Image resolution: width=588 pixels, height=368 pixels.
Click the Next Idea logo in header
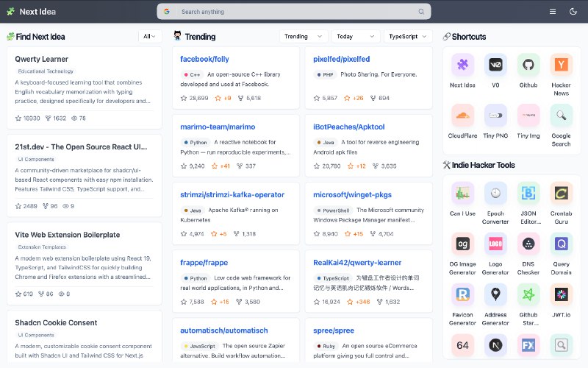[32, 12]
